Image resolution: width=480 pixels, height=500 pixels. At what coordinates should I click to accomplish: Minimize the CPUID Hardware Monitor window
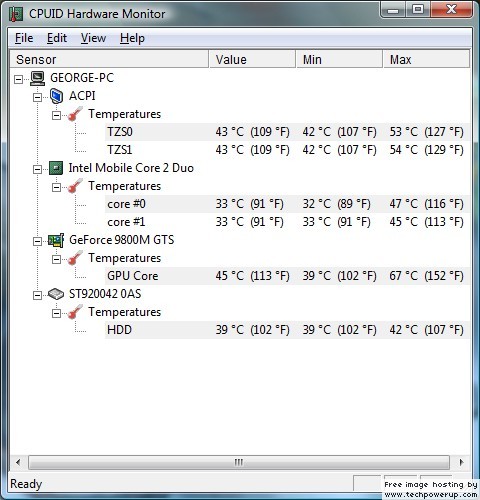[x=393, y=10]
